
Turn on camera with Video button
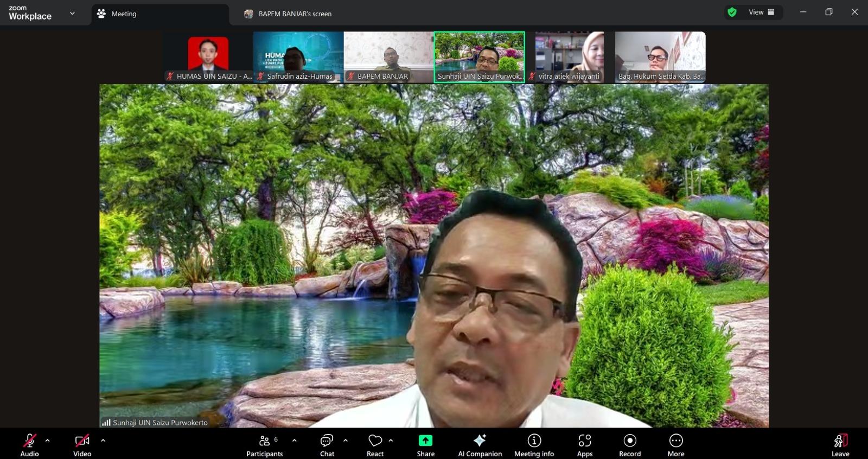[x=82, y=444]
